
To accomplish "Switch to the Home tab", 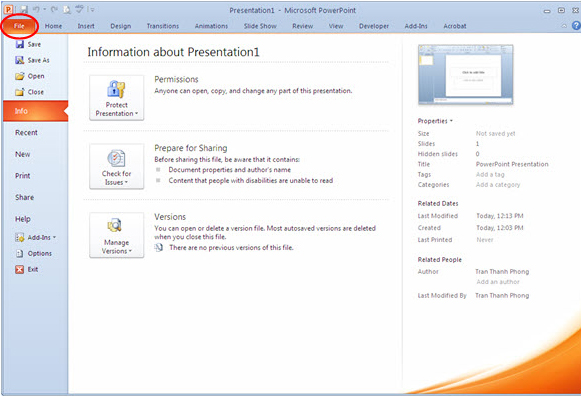I will (x=53, y=26).
